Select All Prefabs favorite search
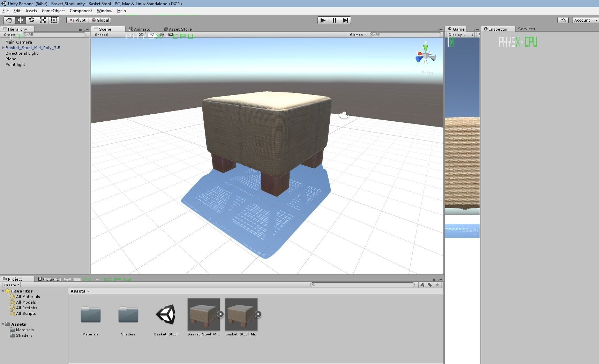The image size is (599, 364). pos(27,308)
